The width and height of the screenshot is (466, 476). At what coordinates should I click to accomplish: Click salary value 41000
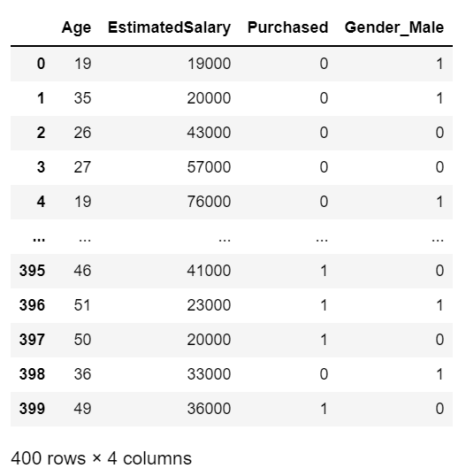pyautogui.click(x=209, y=271)
